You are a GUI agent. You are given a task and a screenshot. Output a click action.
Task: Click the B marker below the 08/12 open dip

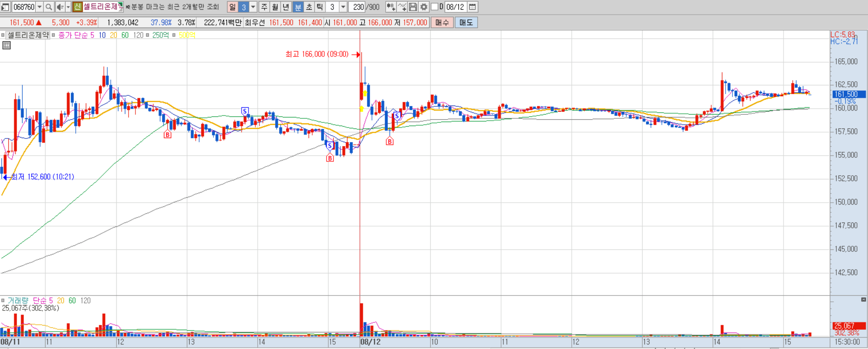[x=389, y=142]
